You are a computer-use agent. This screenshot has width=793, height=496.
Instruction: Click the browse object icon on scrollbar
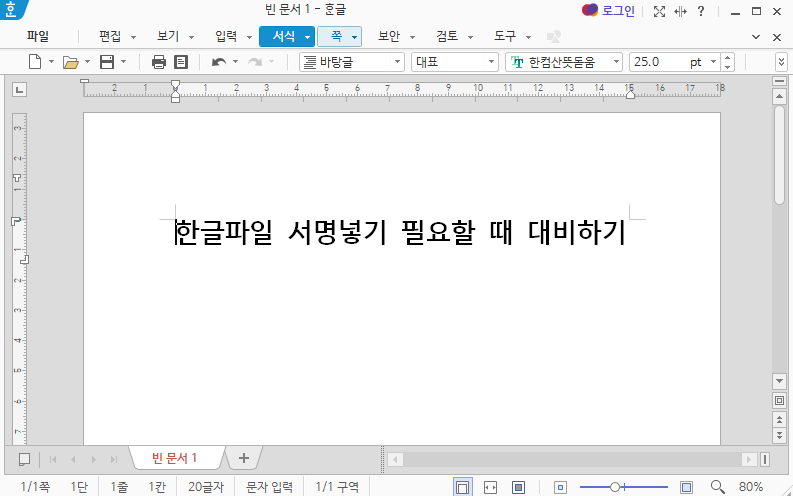[779, 401]
